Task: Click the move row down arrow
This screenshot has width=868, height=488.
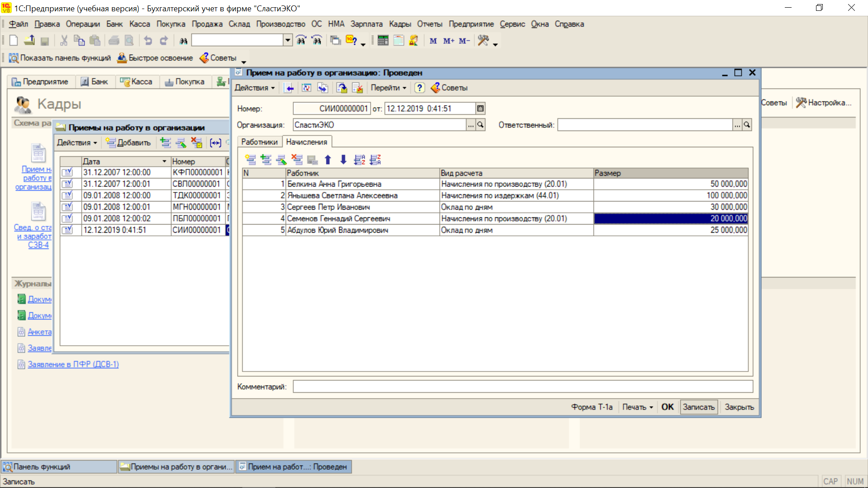Action: point(343,160)
